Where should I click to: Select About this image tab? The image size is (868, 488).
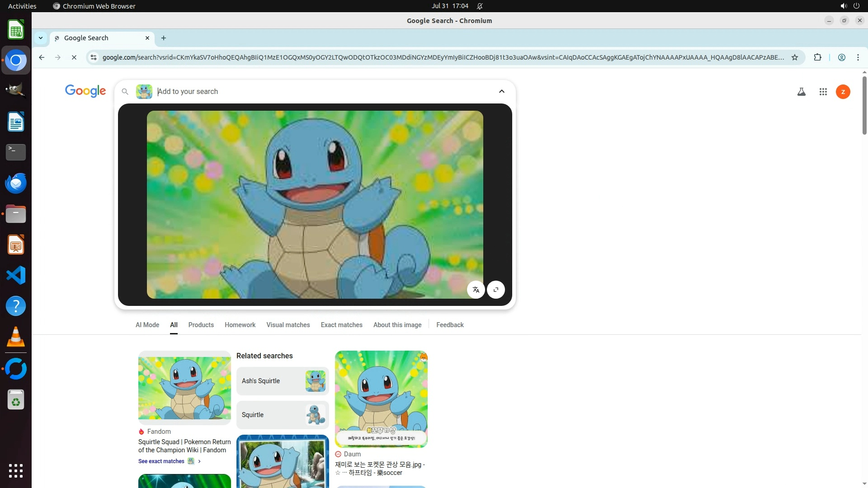point(397,325)
